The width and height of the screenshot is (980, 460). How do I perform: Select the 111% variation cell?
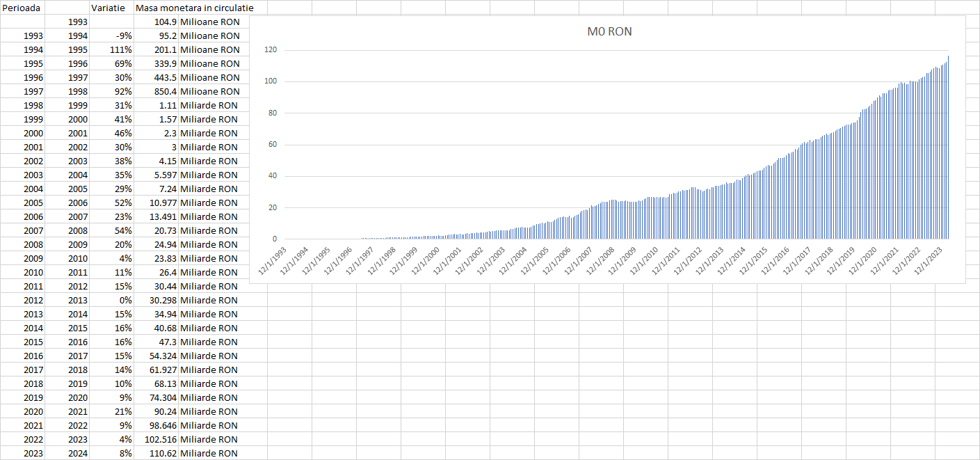coord(112,49)
